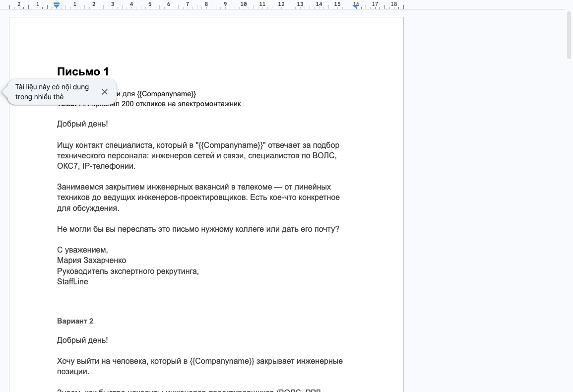Click the line 'С уважением,'

pos(82,250)
